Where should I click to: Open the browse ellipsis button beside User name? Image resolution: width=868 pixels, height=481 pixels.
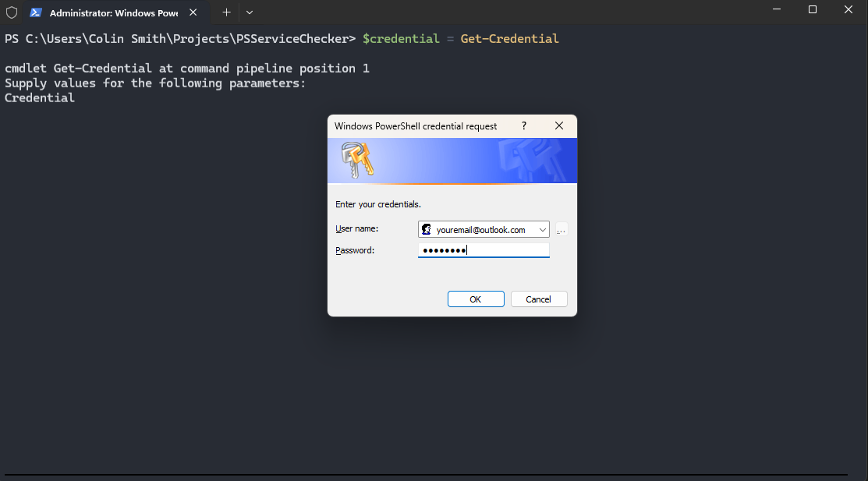click(562, 230)
